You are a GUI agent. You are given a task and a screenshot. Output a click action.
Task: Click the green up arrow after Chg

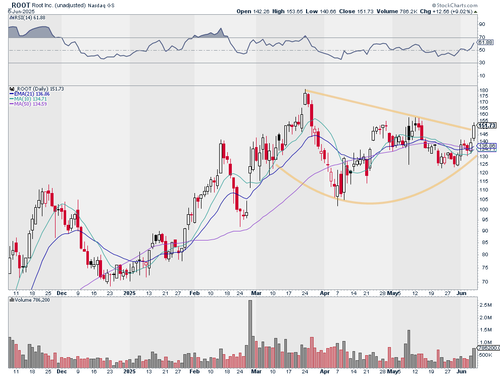pos(475,12)
